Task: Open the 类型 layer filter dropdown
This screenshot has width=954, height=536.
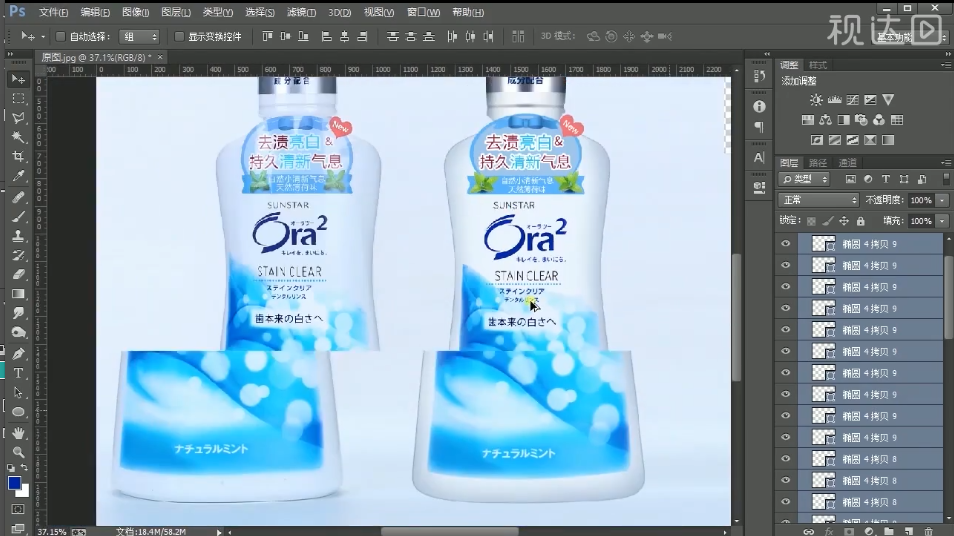Action: click(805, 179)
